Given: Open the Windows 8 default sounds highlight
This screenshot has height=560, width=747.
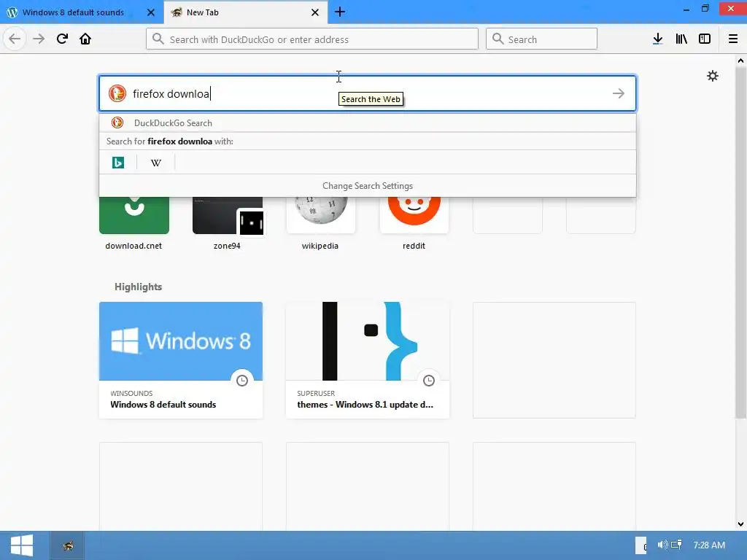Looking at the screenshot, I should pyautogui.click(x=181, y=360).
